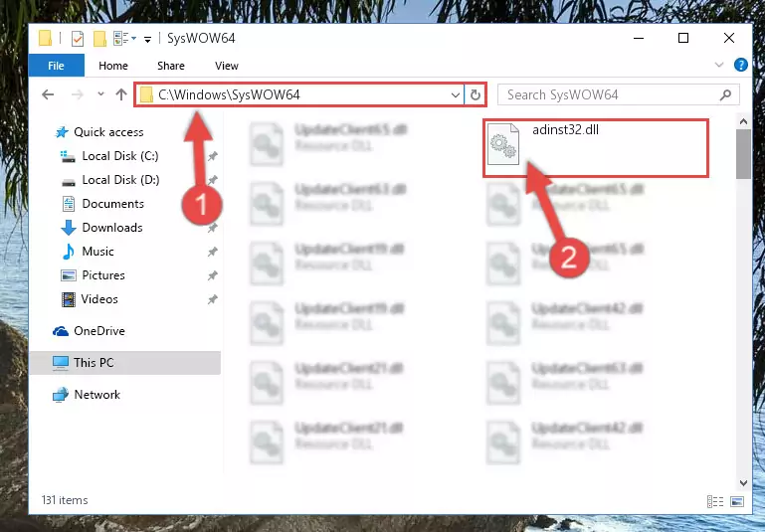Click the pin icon next to Local Disk (C:)
765x532 pixels.
212,156
